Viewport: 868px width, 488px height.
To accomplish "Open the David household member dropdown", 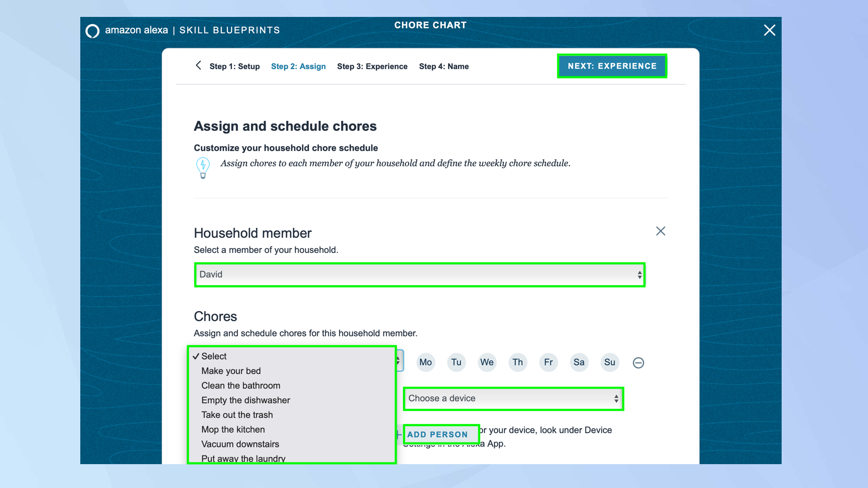I will (420, 275).
